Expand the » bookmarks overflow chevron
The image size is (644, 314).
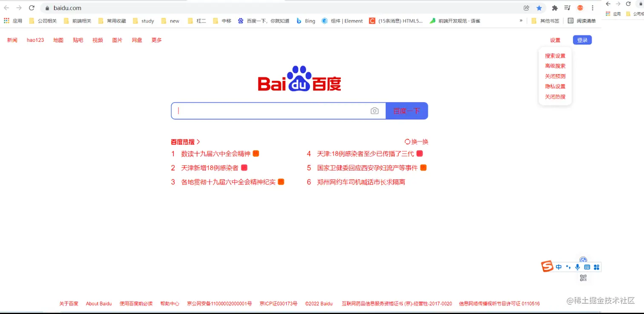pyautogui.click(x=521, y=20)
